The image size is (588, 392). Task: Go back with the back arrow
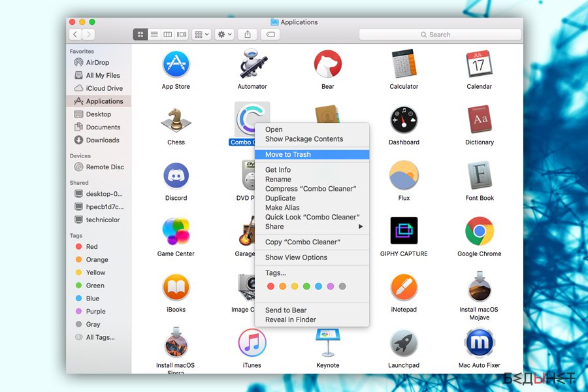(75, 35)
